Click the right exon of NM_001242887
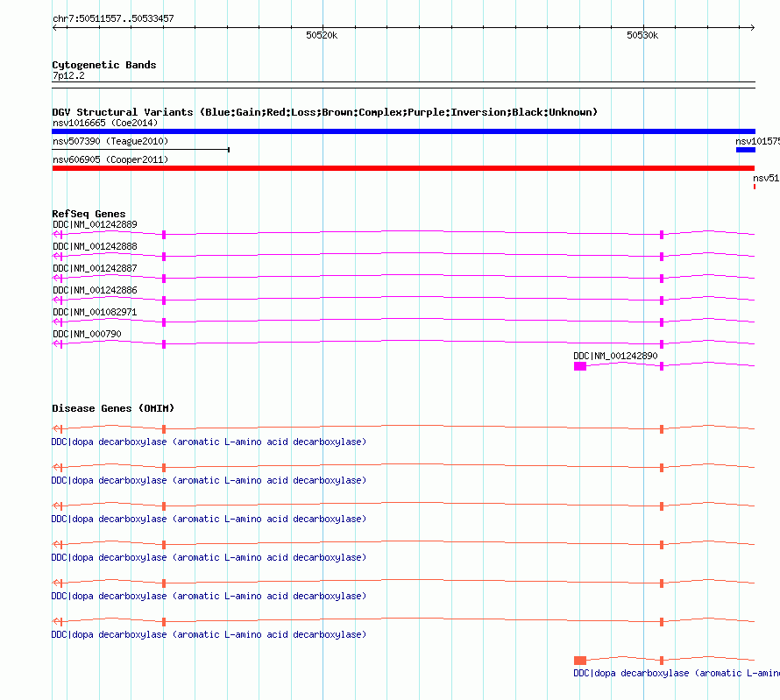This screenshot has width=780, height=700. tap(662, 279)
